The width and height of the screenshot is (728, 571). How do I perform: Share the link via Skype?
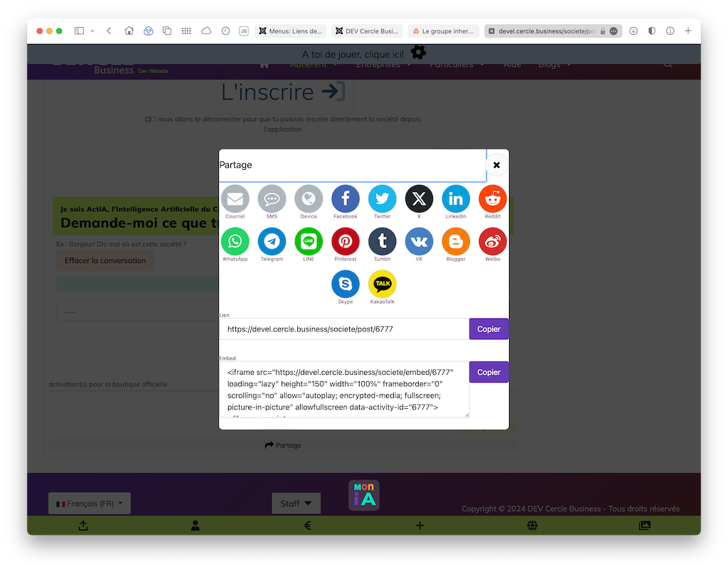(x=346, y=284)
